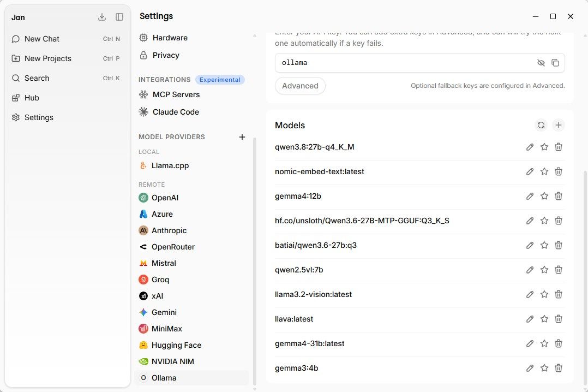Refresh the Models list
The height and width of the screenshot is (392, 588).
coord(541,125)
